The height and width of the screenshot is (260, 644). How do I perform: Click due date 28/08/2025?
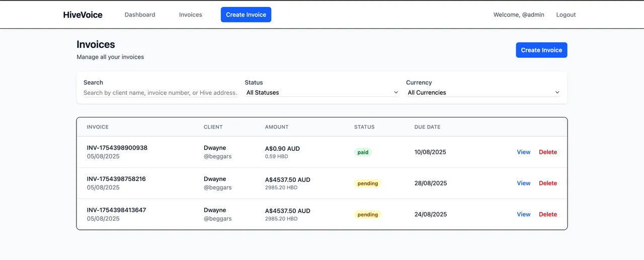(431, 183)
